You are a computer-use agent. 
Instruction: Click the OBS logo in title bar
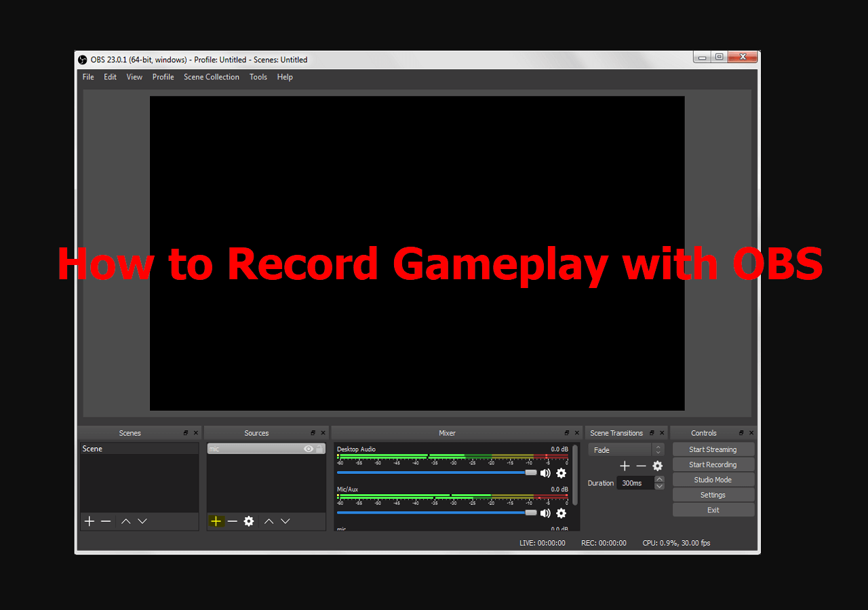coord(83,60)
